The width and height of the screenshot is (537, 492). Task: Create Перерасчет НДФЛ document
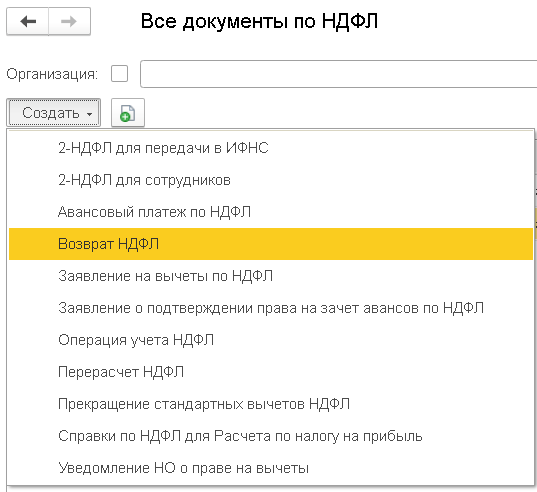(271, 372)
